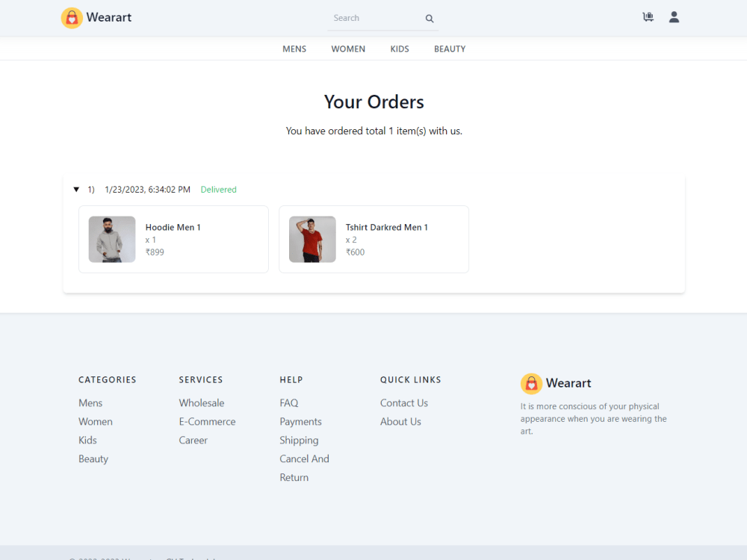Image resolution: width=747 pixels, height=560 pixels.
Task: Open the footer Kids category link
Action: [x=87, y=440]
